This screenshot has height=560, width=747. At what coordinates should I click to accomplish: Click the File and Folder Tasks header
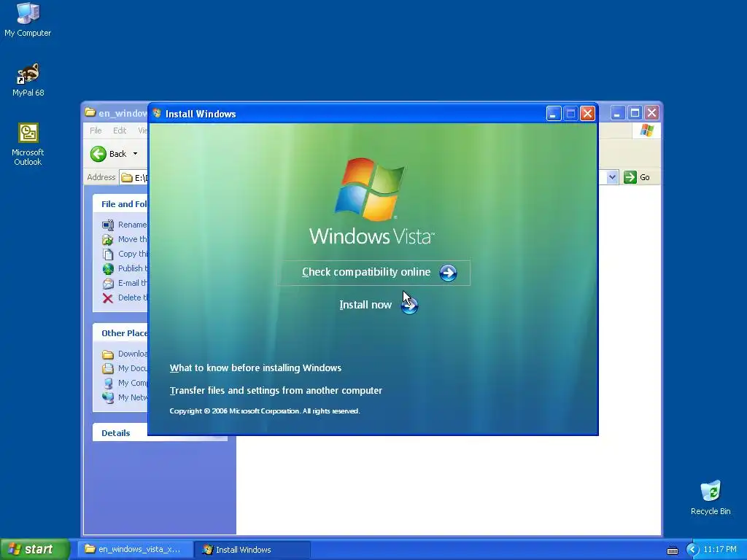coord(120,204)
